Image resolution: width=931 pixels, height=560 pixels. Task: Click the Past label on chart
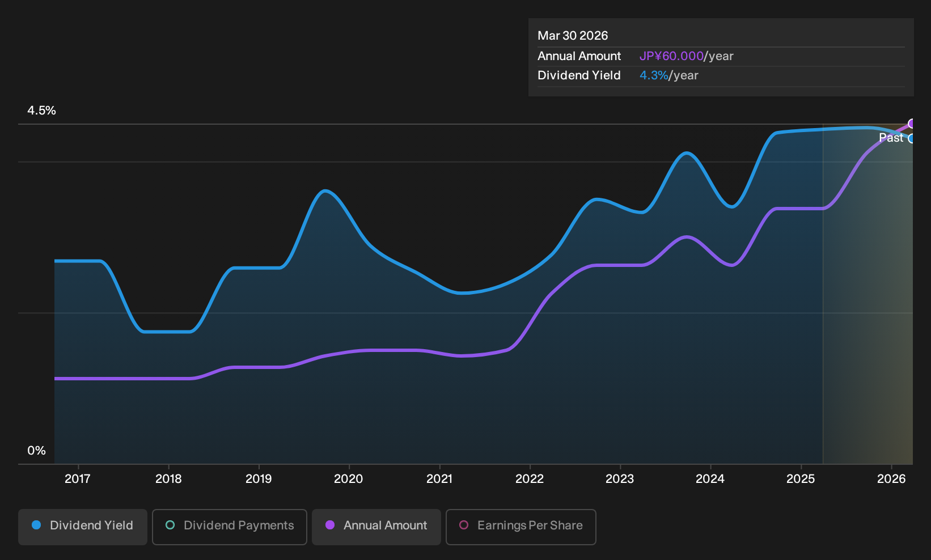tap(891, 138)
